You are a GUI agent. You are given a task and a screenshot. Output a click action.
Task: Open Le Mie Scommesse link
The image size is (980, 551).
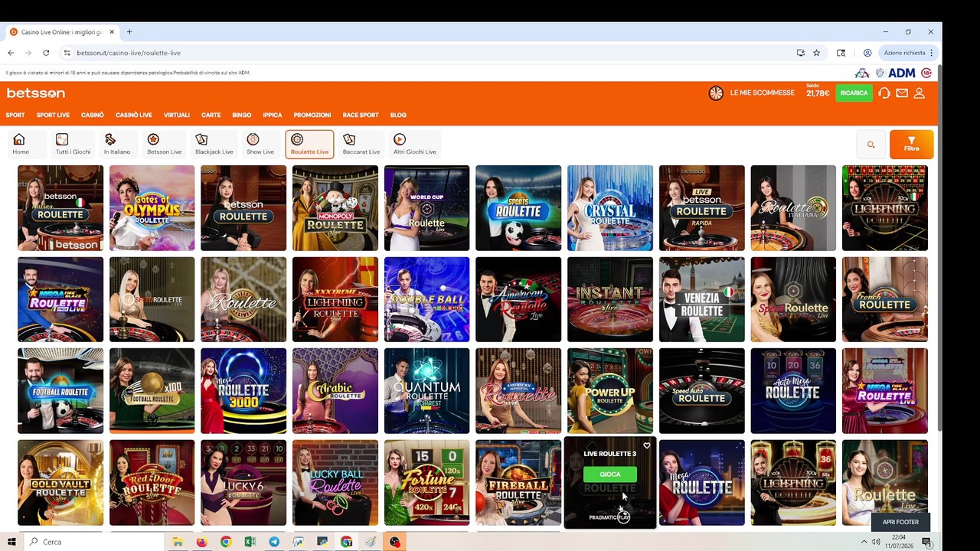point(763,93)
